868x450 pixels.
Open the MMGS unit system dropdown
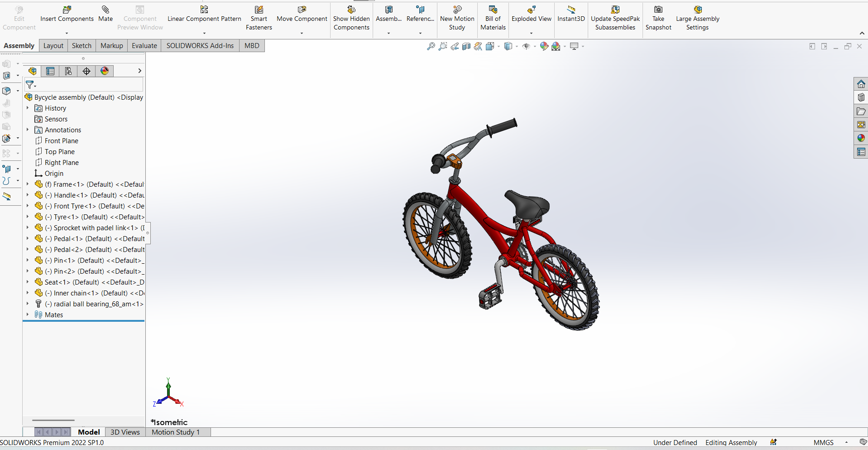tap(846, 442)
